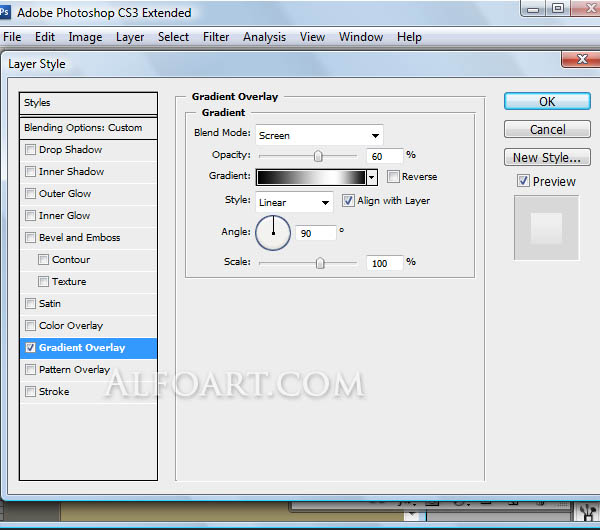
Task: Restore the Photoshop window size
Action: pos(558,8)
